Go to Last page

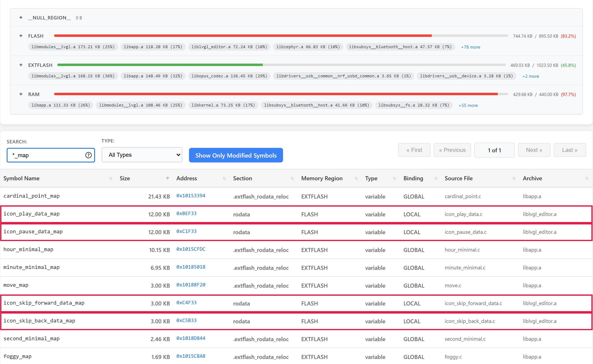tap(570, 150)
